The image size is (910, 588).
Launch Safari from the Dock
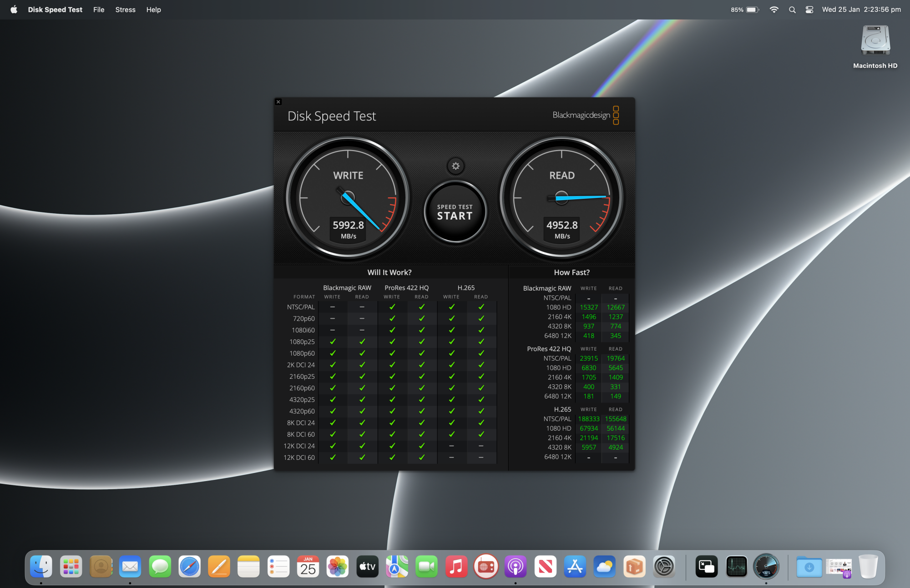189,567
